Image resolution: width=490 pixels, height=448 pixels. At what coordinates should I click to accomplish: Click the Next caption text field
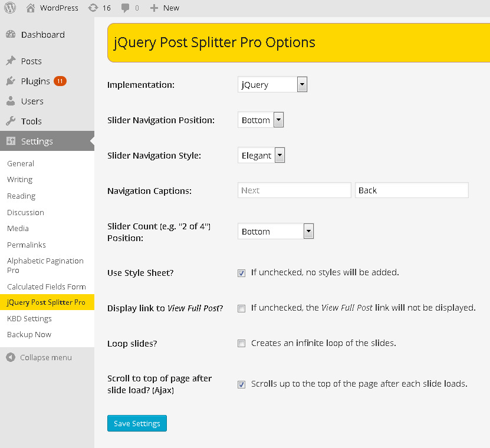pyautogui.click(x=294, y=190)
